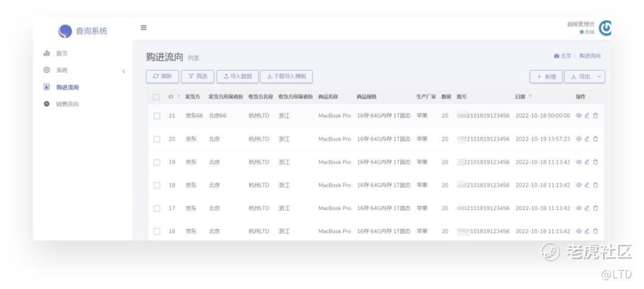Viewport: 644px width, 289px height.
Task: View details of row ID 21
Action: tap(578, 116)
